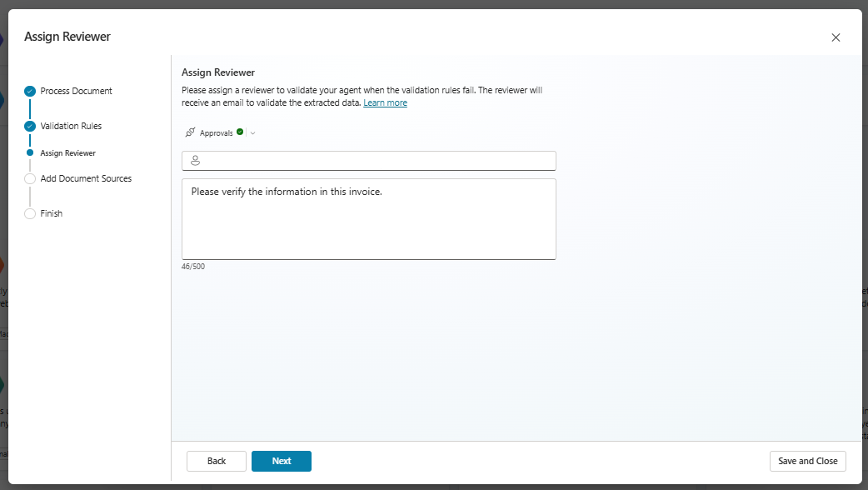The image size is (868, 490).
Task: Click the Approvals connector plug icon
Action: click(190, 132)
